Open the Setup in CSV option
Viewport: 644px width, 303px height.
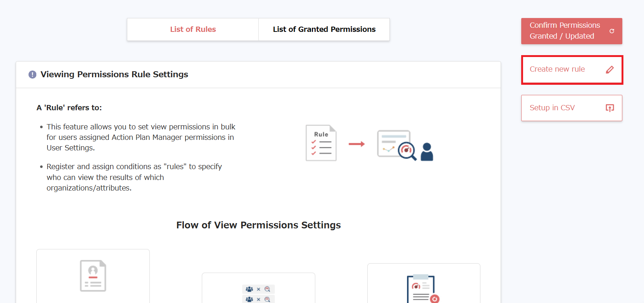coord(552,108)
